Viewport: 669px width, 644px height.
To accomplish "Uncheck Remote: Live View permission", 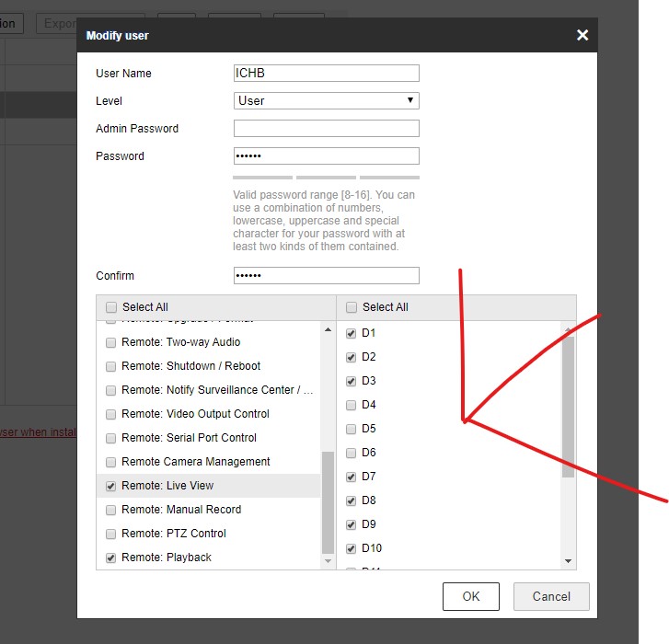I will tap(111, 486).
